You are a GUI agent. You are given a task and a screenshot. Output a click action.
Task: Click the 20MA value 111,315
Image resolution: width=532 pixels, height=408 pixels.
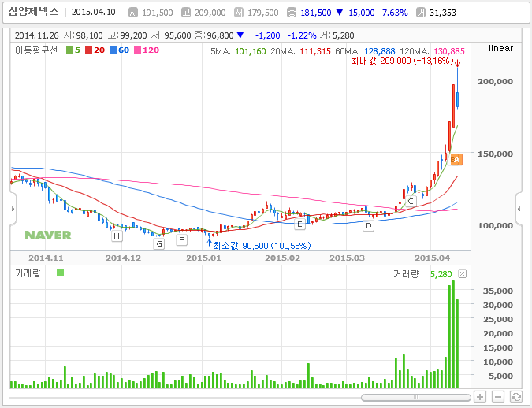(x=315, y=51)
